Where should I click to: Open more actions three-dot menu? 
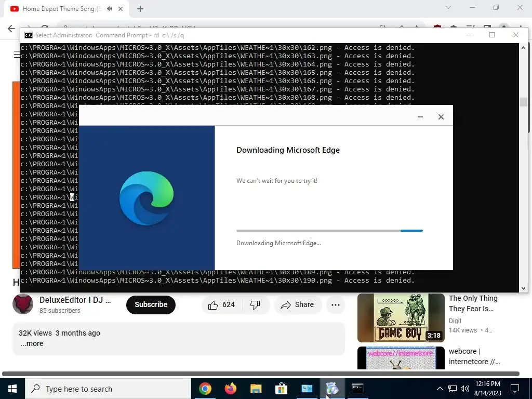(336, 304)
